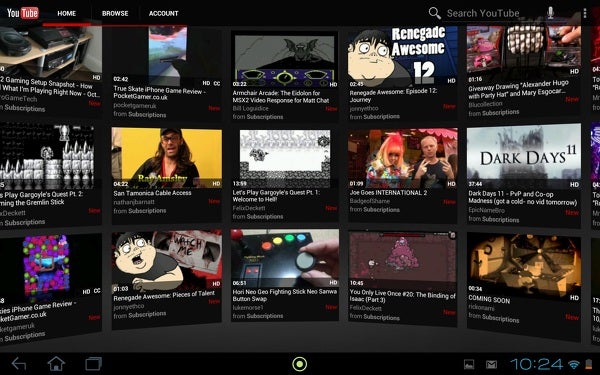The height and width of the screenshot is (375, 600).
Task: Open the picture notification icon
Action: 469,364
